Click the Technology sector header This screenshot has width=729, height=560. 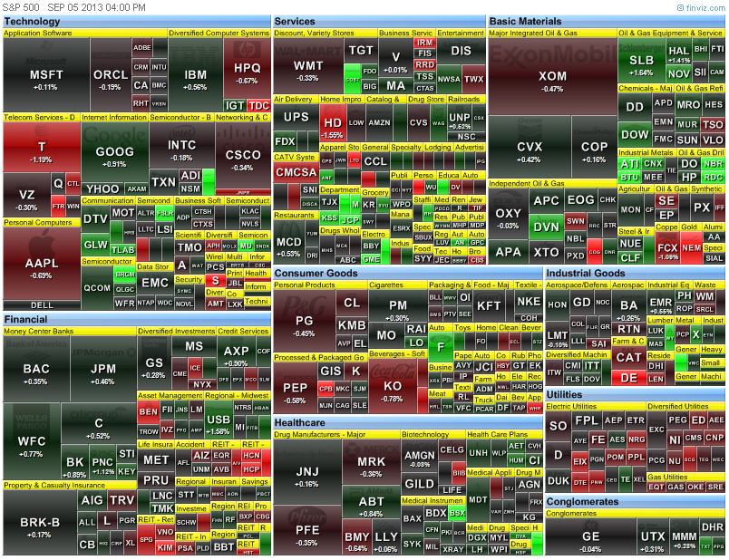[137, 22]
